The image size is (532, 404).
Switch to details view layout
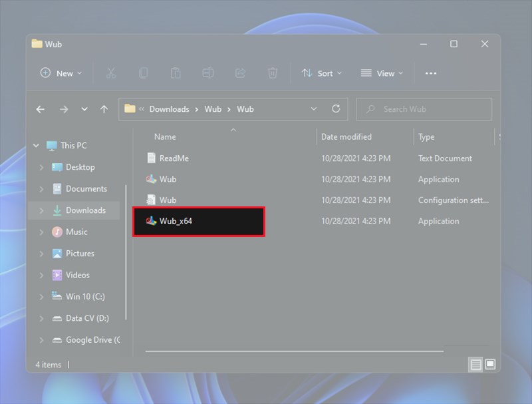point(475,365)
